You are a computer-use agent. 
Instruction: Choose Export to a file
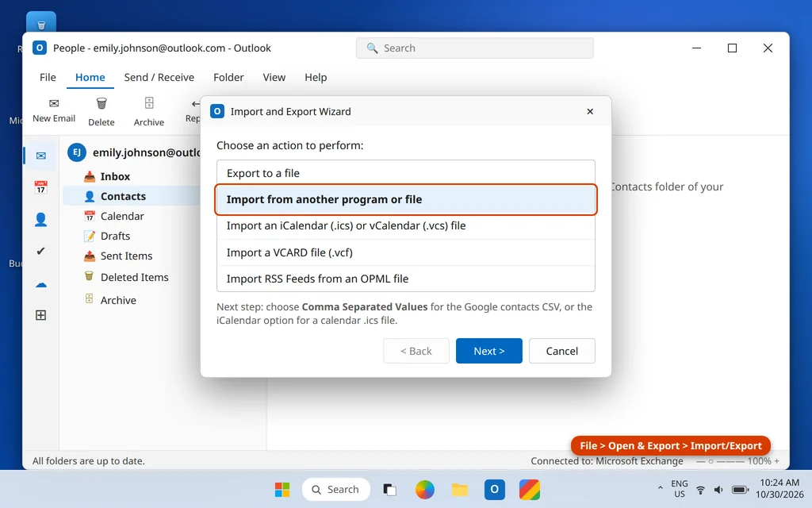pyautogui.click(x=405, y=173)
